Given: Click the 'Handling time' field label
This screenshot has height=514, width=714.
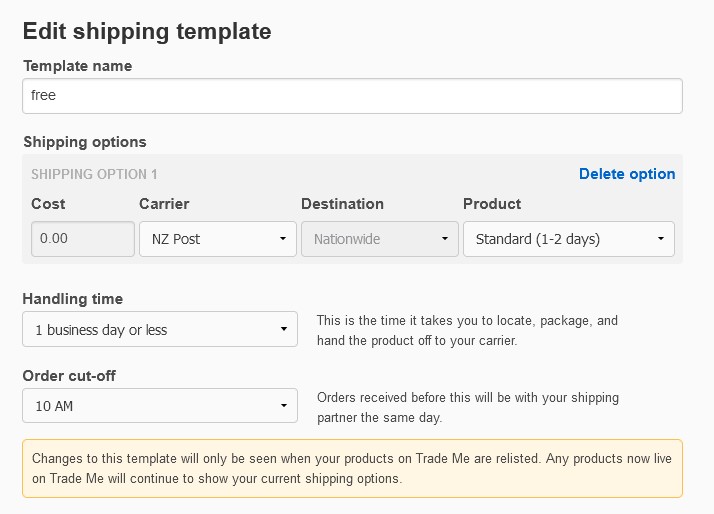Looking at the screenshot, I should click(x=73, y=299).
